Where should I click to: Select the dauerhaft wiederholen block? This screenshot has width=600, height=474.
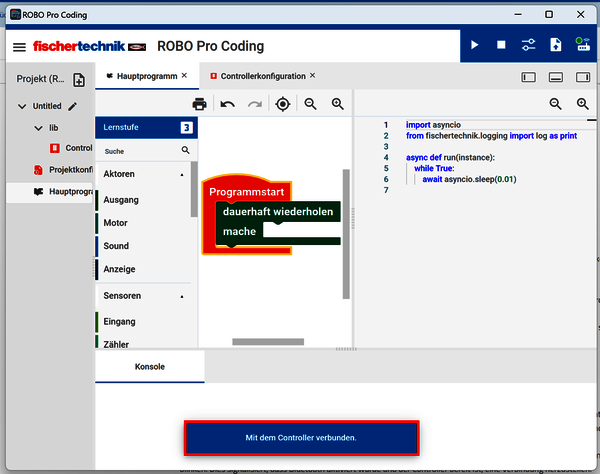278,212
